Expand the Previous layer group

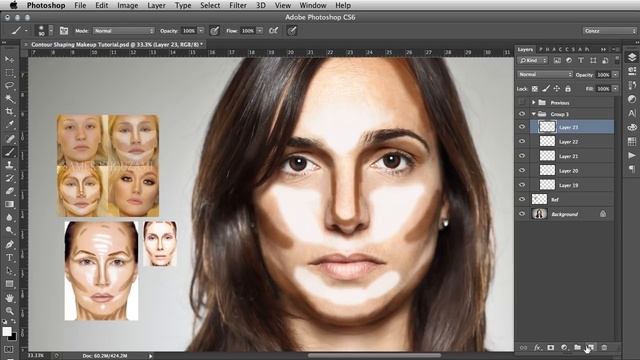point(533,102)
